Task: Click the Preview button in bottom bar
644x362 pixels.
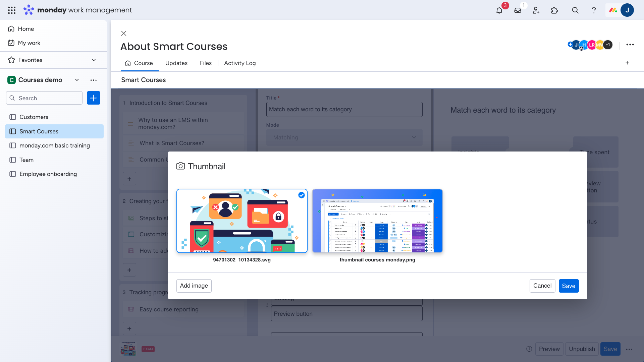Action: pos(549,349)
